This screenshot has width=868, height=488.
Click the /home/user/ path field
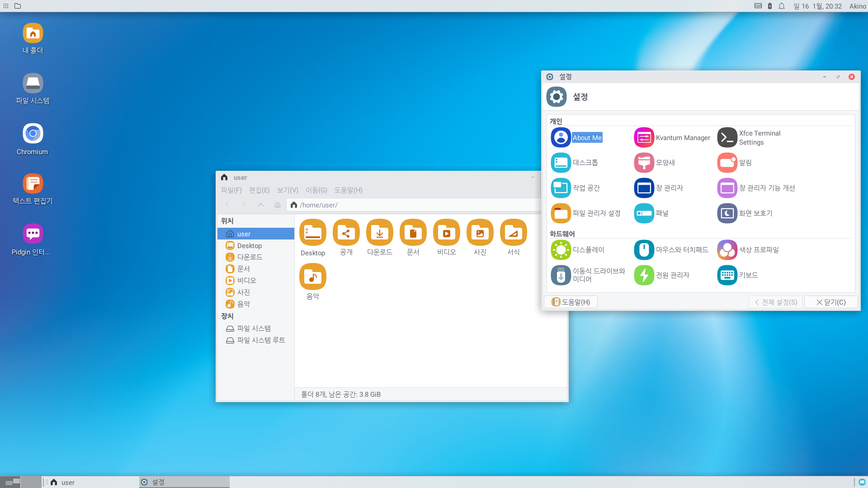pyautogui.click(x=407, y=205)
